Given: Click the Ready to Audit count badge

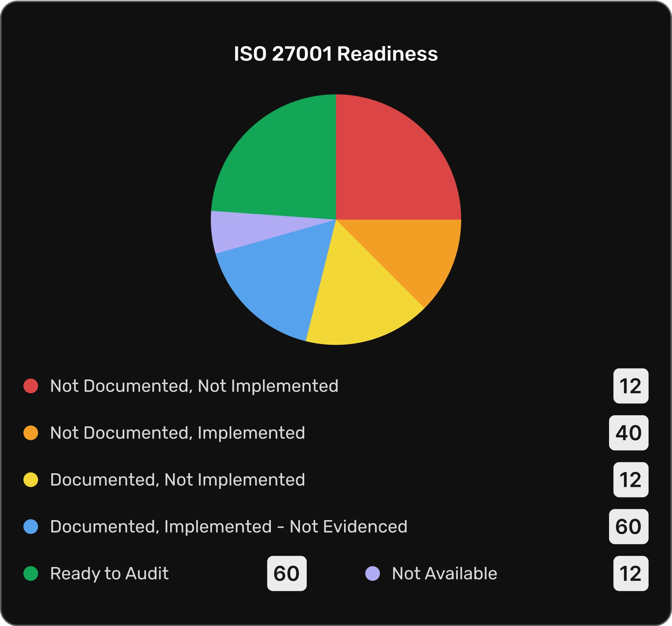Looking at the screenshot, I should [x=287, y=574].
